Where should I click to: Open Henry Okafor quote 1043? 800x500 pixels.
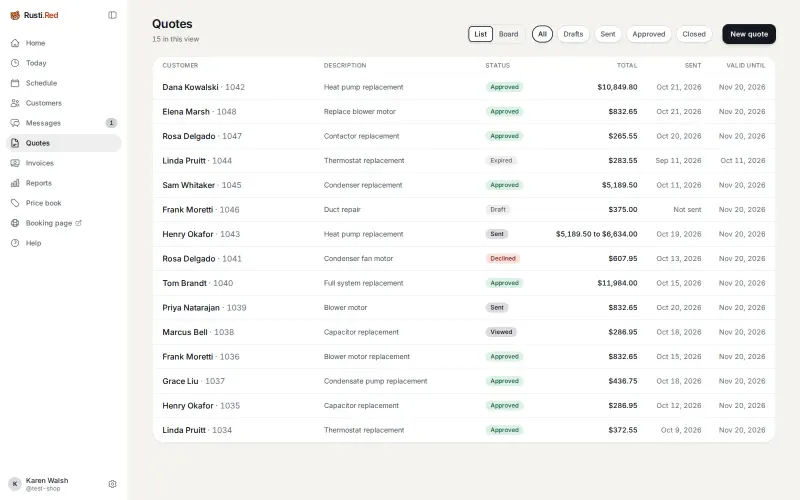coord(464,234)
